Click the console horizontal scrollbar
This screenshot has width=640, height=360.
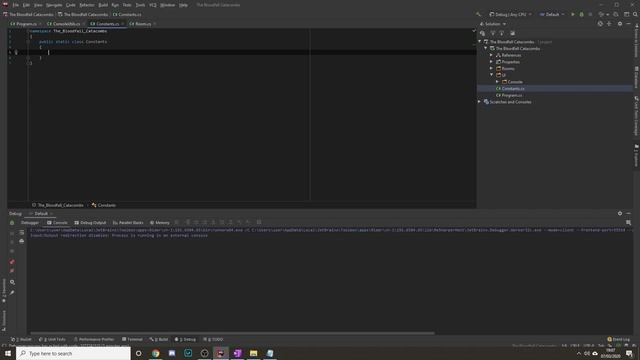(x=233, y=333)
